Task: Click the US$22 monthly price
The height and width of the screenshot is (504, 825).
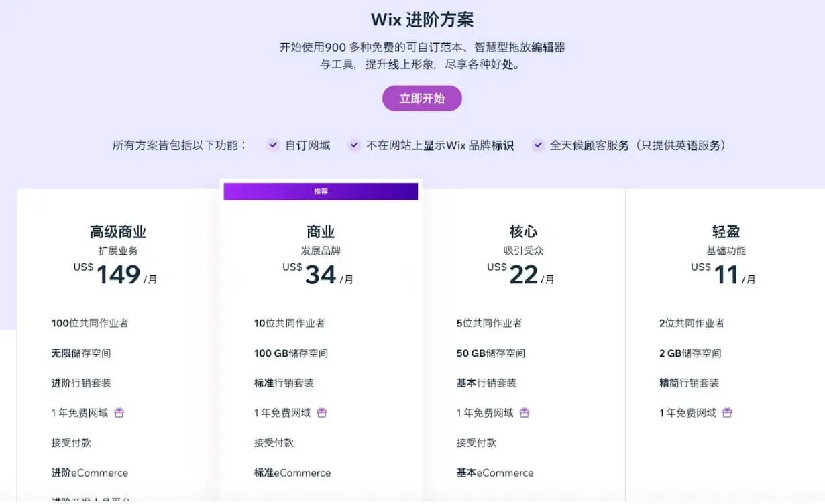Action: click(x=520, y=275)
